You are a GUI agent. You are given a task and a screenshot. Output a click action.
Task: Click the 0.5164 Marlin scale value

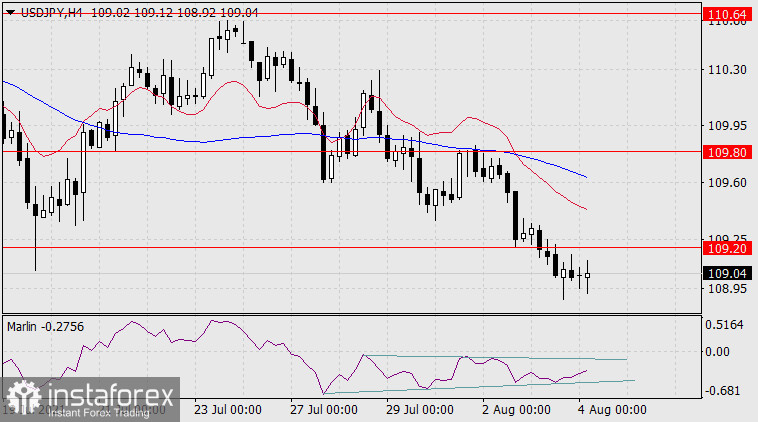click(726, 326)
